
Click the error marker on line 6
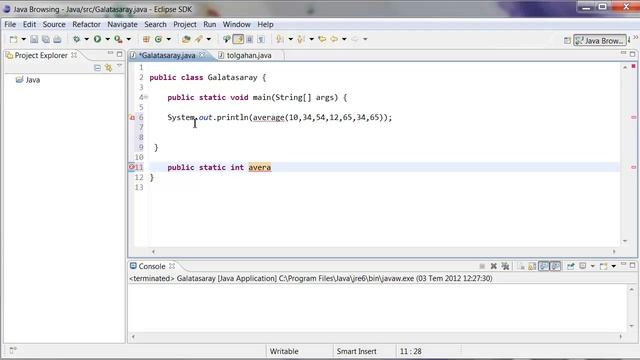pyautogui.click(x=132, y=118)
